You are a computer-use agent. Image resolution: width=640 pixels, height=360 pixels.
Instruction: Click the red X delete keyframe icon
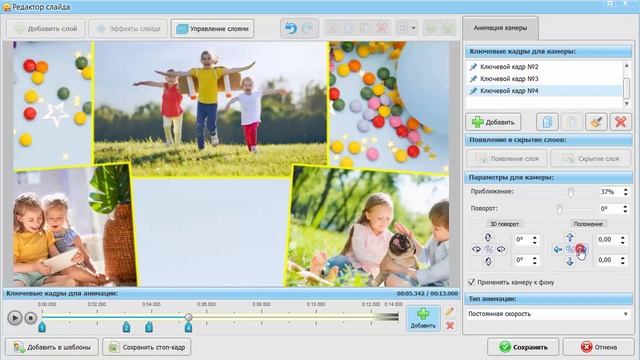620,122
